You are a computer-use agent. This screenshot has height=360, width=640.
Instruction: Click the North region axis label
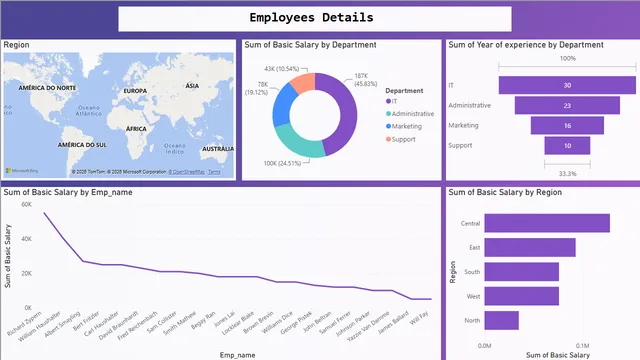pyautogui.click(x=472, y=320)
